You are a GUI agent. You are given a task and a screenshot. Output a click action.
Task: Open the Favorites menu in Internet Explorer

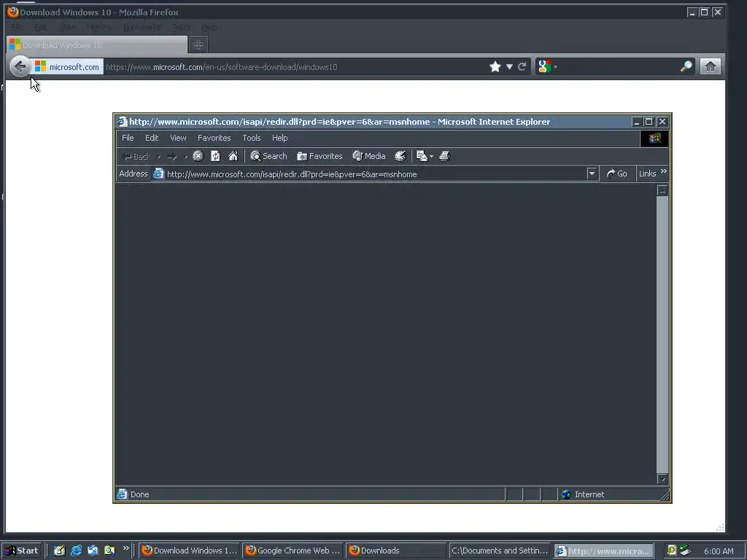point(214,138)
